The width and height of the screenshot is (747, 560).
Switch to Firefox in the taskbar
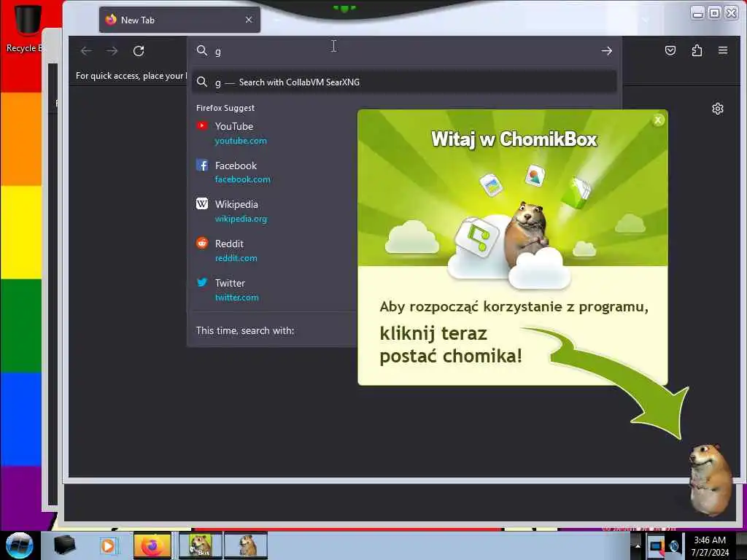152,545
